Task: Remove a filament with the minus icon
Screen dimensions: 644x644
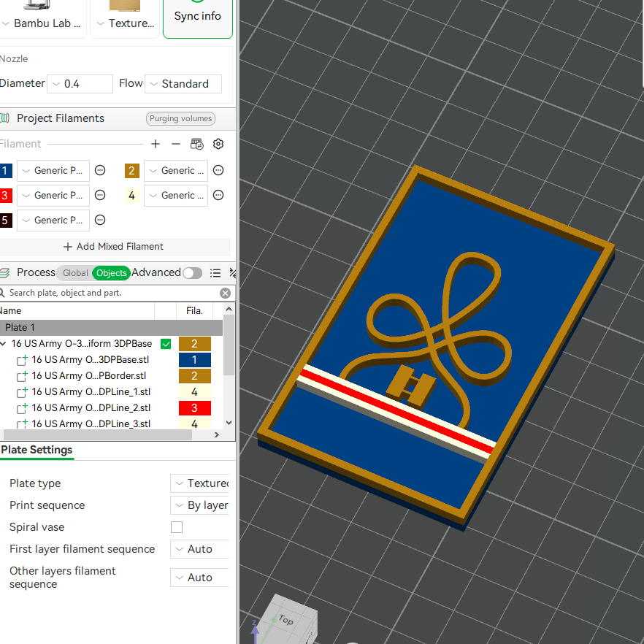Action: (x=176, y=144)
